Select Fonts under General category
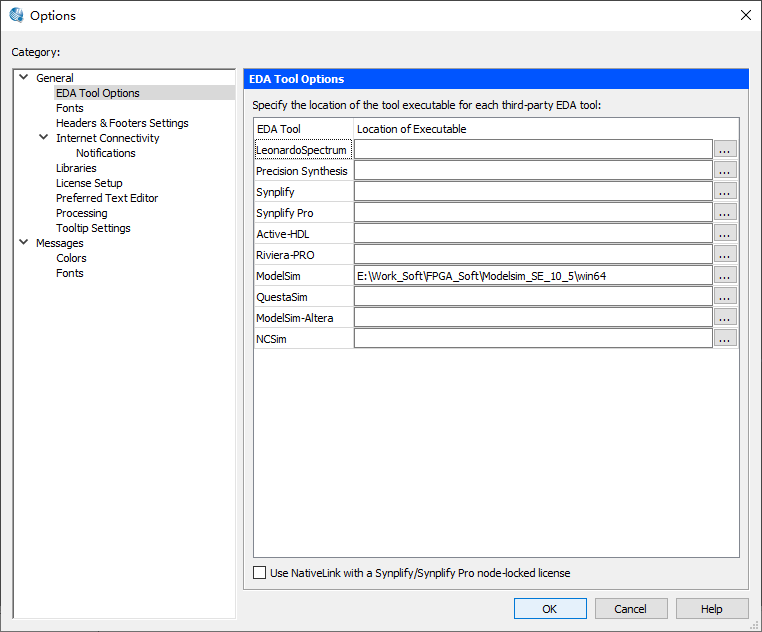Screen dimensions: 762x632 click(x=69, y=108)
